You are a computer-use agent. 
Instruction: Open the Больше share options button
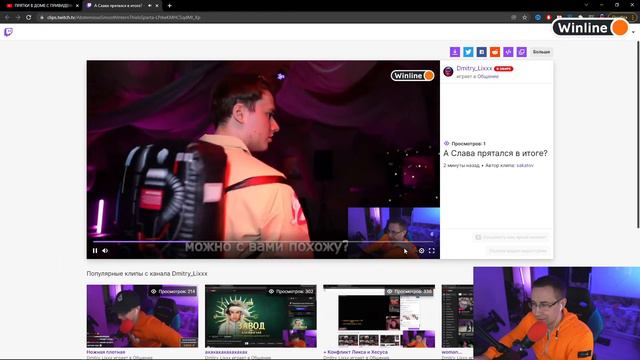(541, 52)
